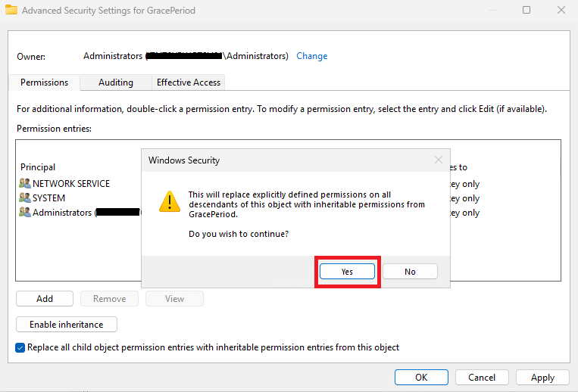
Task: Open the Auditing tab
Action: tap(115, 82)
